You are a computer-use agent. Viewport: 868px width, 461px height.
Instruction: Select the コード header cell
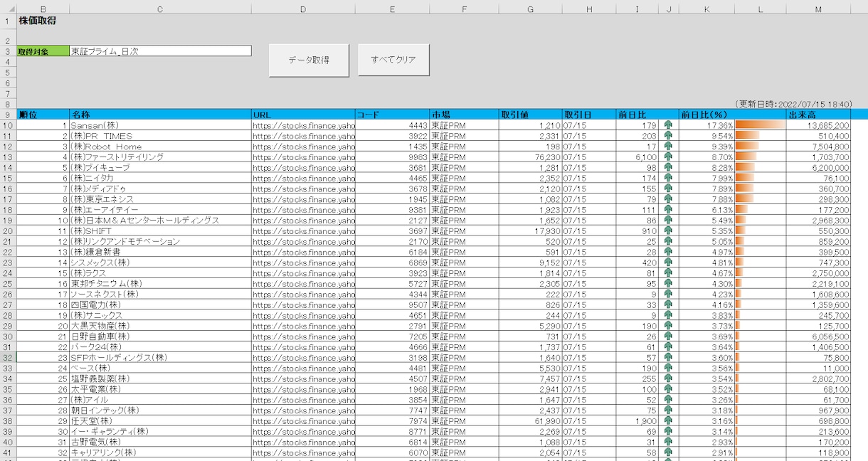pos(392,115)
